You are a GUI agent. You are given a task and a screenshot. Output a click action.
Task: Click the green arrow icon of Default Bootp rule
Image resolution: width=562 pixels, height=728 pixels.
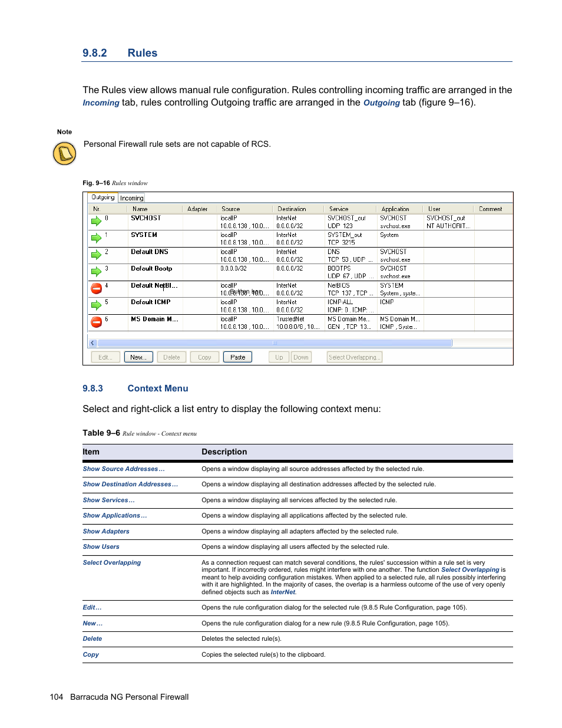[96, 272]
